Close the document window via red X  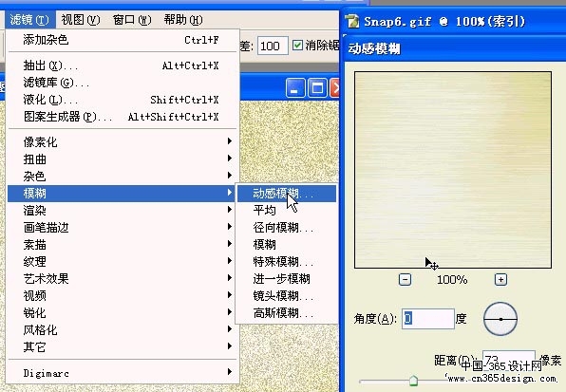coord(335,88)
